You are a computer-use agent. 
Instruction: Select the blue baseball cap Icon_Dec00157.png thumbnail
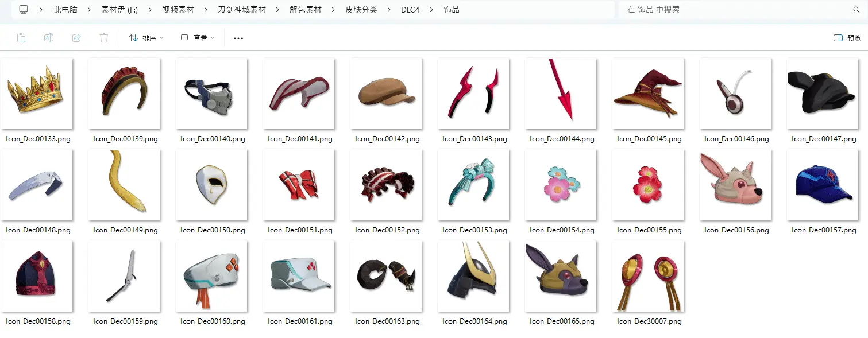click(823, 185)
